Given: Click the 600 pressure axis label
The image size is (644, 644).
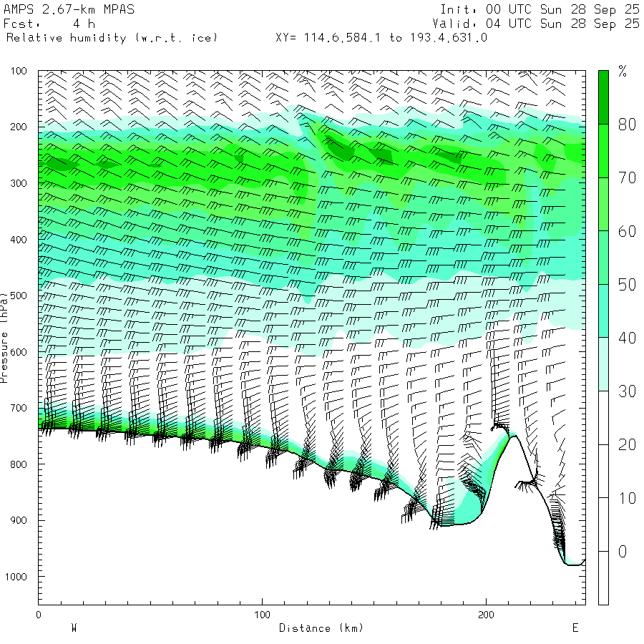Looking at the screenshot, I should point(19,352).
